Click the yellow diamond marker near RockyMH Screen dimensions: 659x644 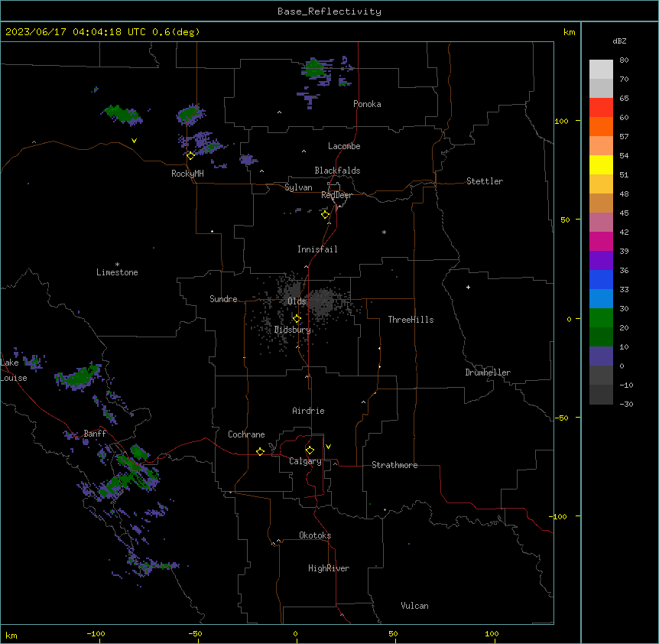click(190, 156)
